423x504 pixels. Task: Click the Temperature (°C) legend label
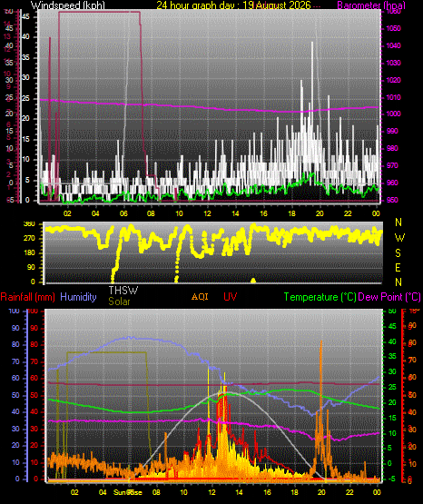pyautogui.click(x=320, y=297)
